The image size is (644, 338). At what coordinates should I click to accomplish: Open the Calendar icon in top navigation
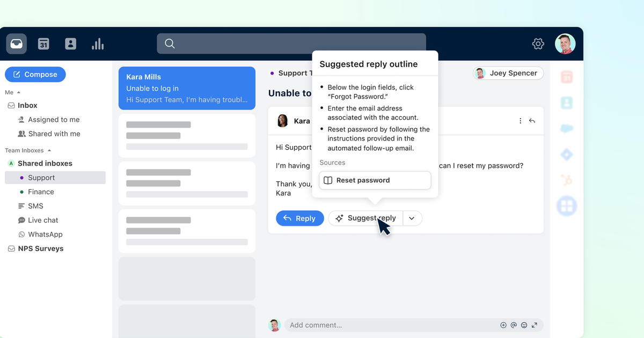[43, 43]
